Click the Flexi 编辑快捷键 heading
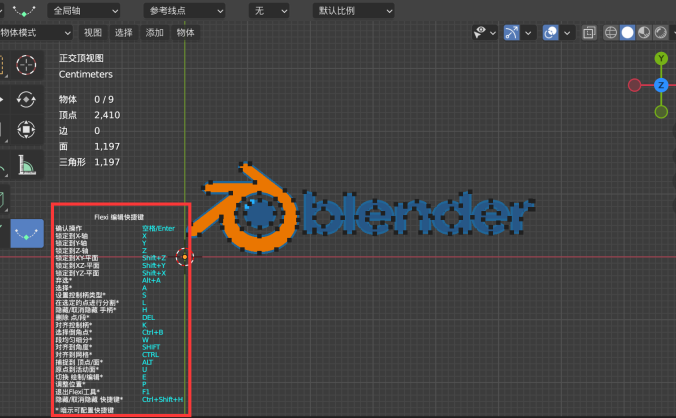The image size is (676, 418). pyautogui.click(x=119, y=217)
